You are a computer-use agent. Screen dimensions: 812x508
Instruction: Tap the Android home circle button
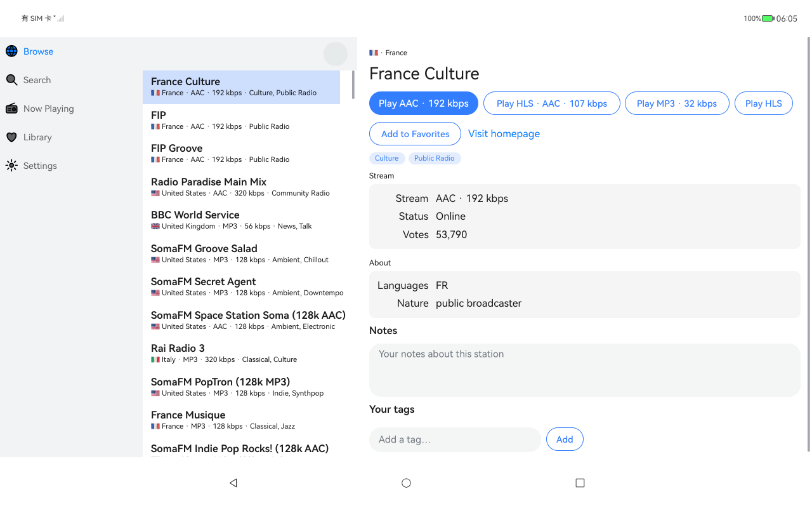click(x=406, y=483)
